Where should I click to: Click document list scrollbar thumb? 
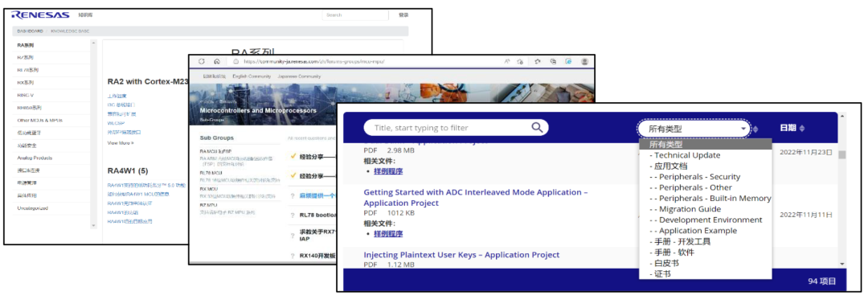point(842,155)
